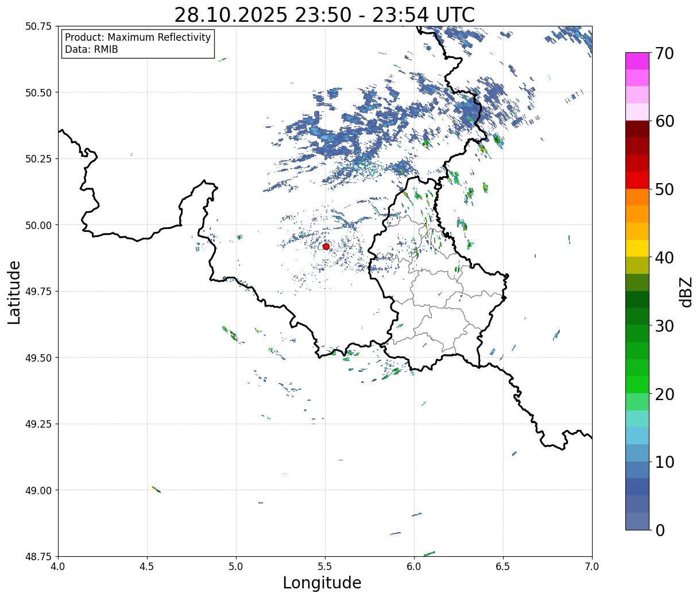This screenshot has height=597, width=700.
Task: Click the colorbar tick label 50
Action: (x=664, y=189)
